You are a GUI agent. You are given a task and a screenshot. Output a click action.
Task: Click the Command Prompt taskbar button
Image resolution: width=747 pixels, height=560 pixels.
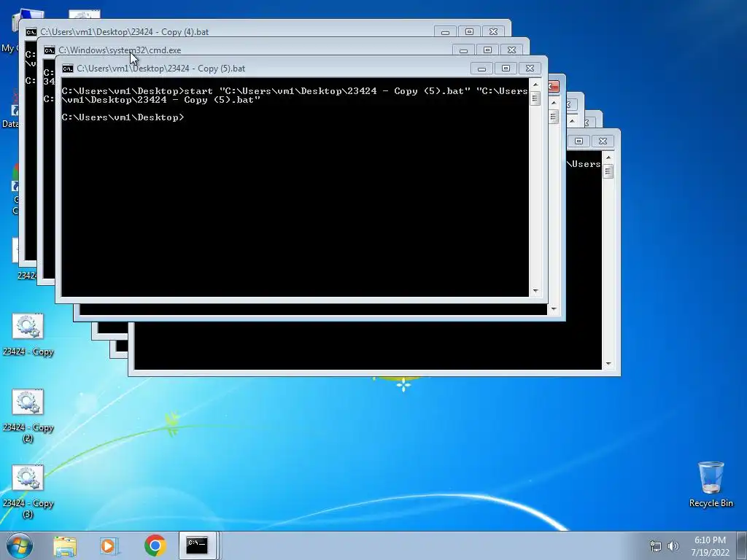pos(198,545)
